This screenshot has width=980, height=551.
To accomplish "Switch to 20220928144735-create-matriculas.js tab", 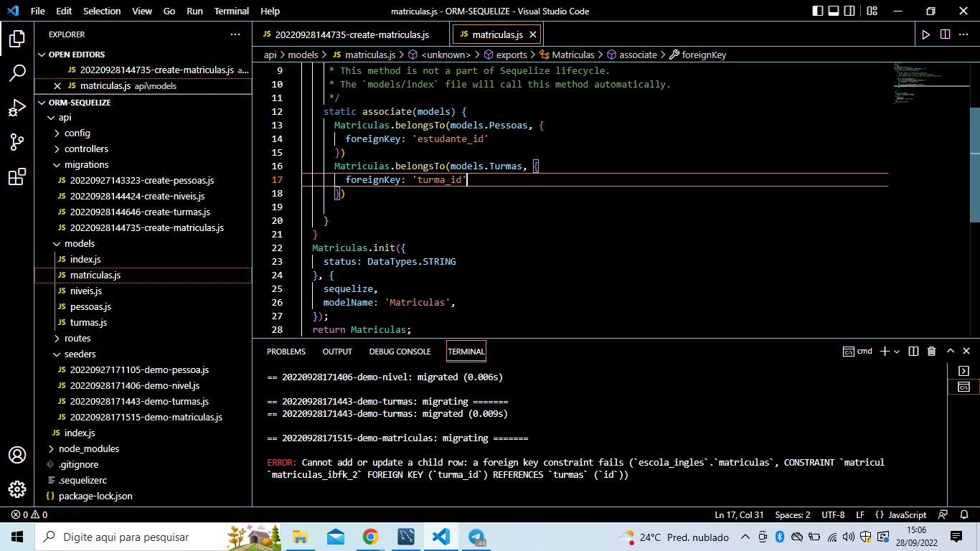I will [352, 34].
